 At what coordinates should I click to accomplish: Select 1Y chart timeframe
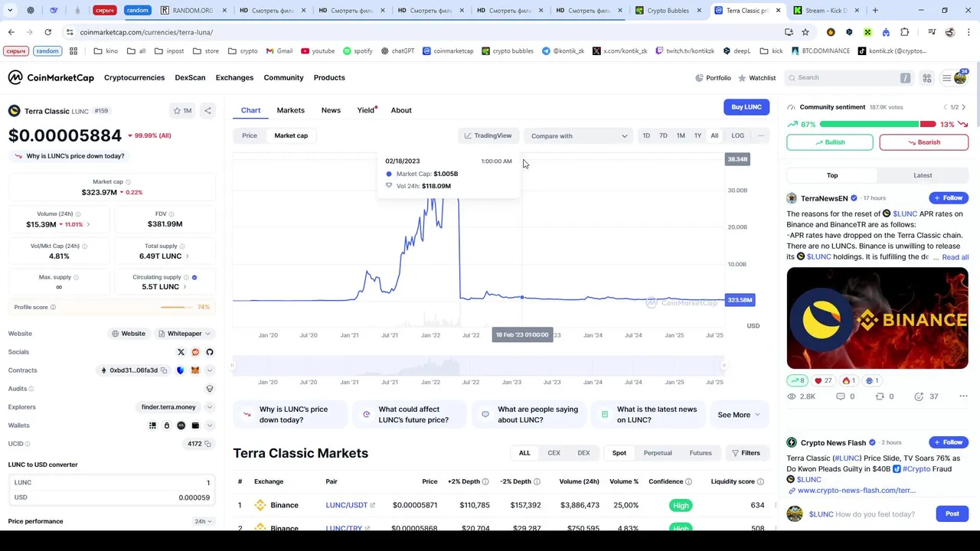[x=697, y=135]
